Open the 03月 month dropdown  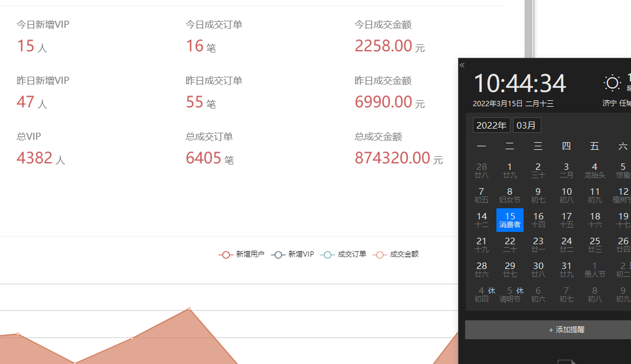(x=527, y=125)
